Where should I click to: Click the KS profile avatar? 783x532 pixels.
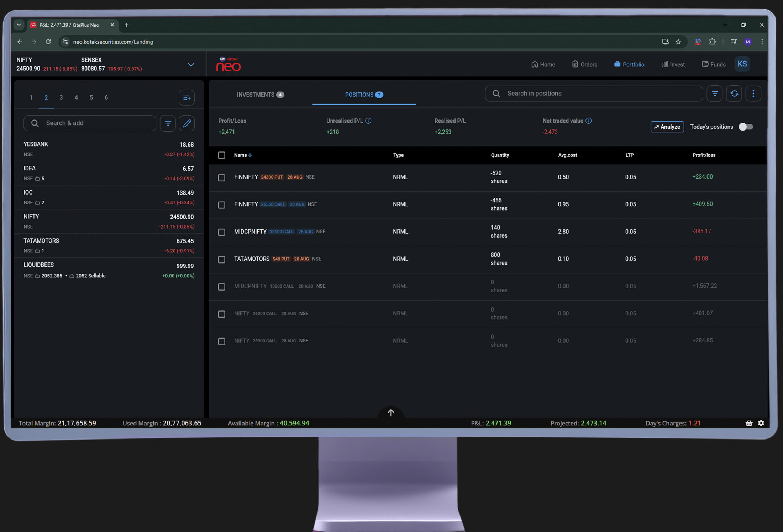click(x=742, y=64)
